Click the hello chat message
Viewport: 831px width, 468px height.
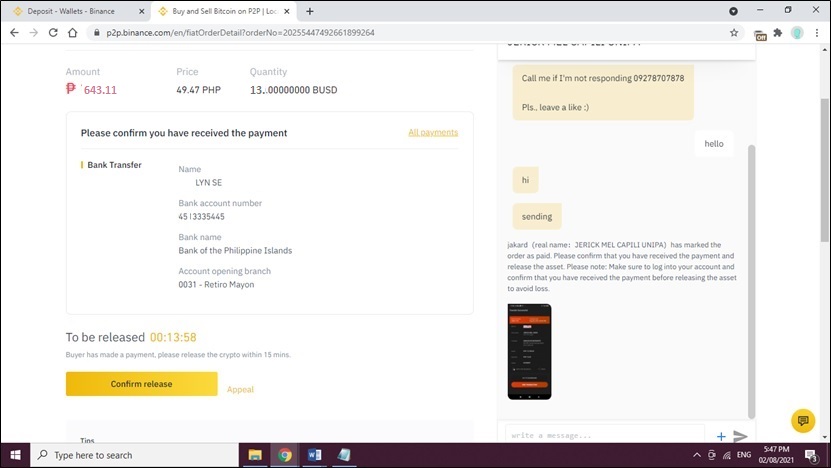(x=714, y=144)
